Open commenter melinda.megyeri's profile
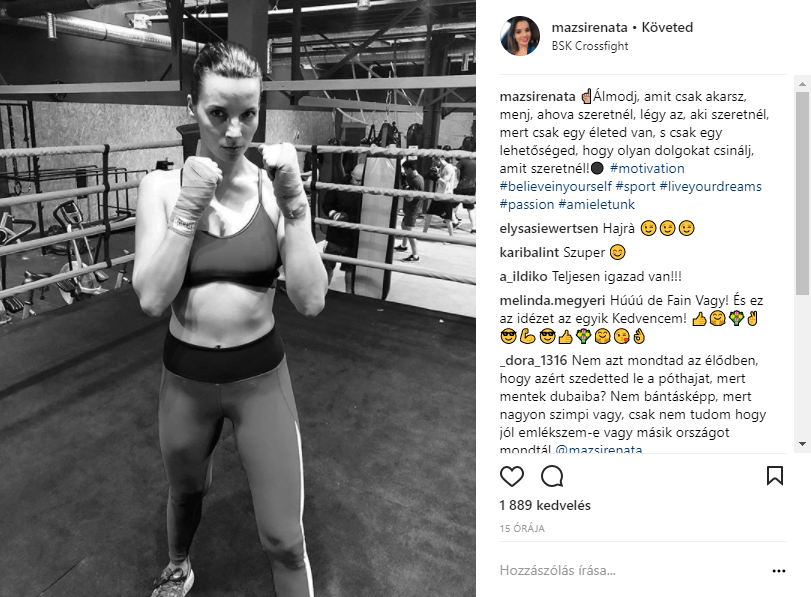Viewport: 811px width, 597px height. pyautogui.click(x=552, y=300)
